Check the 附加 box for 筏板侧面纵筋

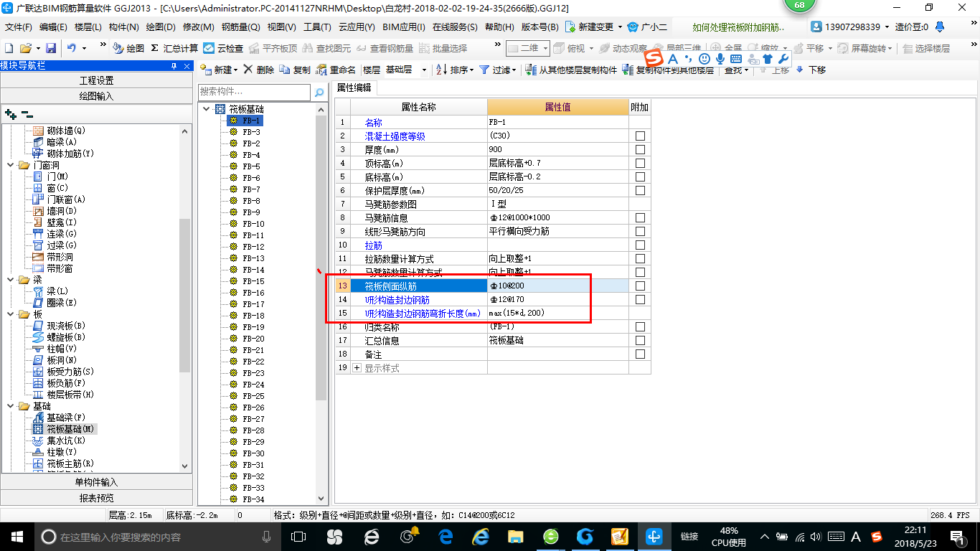[x=640, y=286]
